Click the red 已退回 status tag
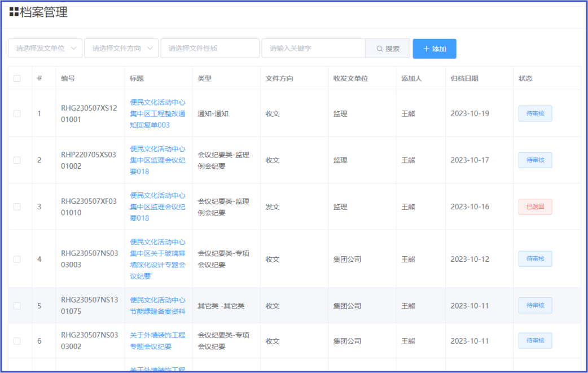Viewport: 588px width, 373px height. pos(535,207)
